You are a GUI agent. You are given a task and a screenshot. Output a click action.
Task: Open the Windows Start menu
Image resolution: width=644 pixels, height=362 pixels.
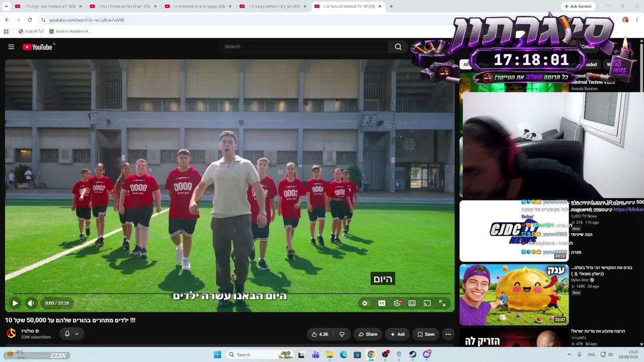coord(217,355)
